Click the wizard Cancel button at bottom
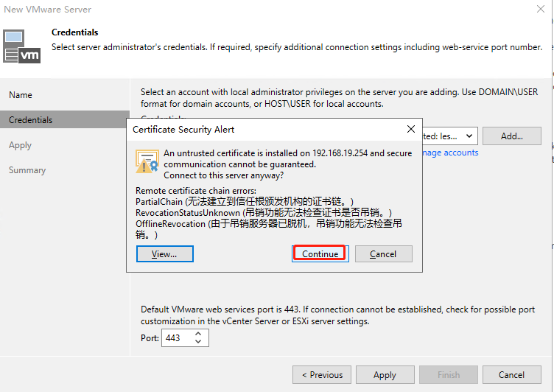This screenshot has width=554, height=392. click(511, 374)
